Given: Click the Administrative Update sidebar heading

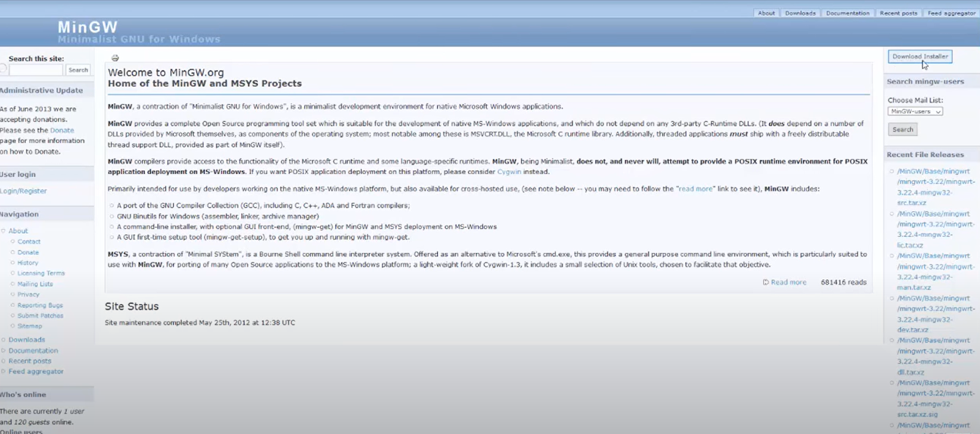Looking at the screenshot, I should (41, 90).
